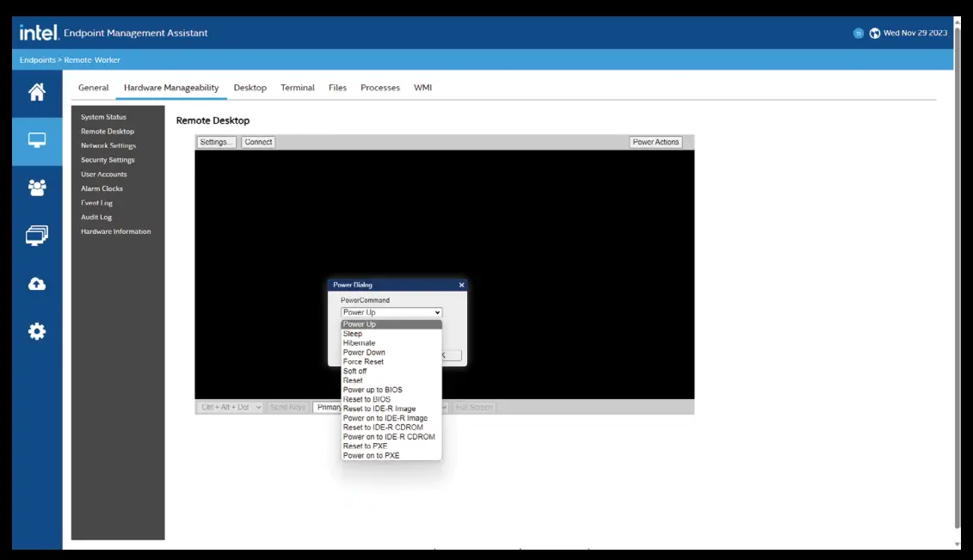This screenshot has height=560, width=973.
Task: Switch to the Terminal tab
Action: 298,88
